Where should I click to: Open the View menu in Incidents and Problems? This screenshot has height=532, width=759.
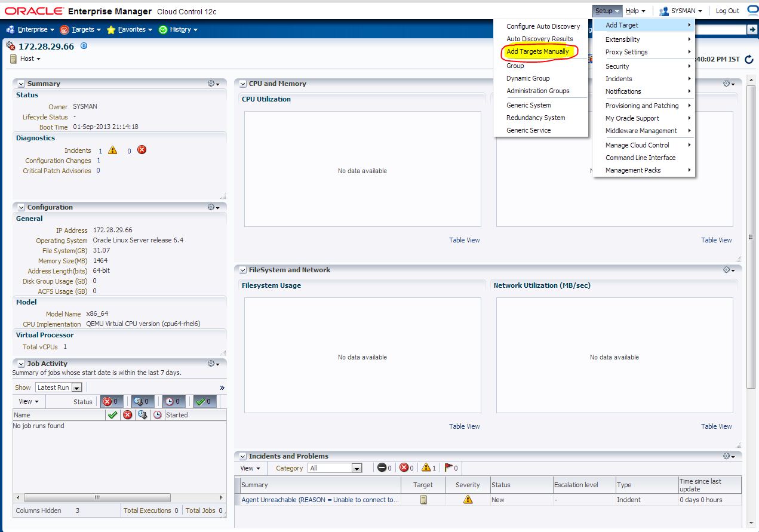point(250,468)
